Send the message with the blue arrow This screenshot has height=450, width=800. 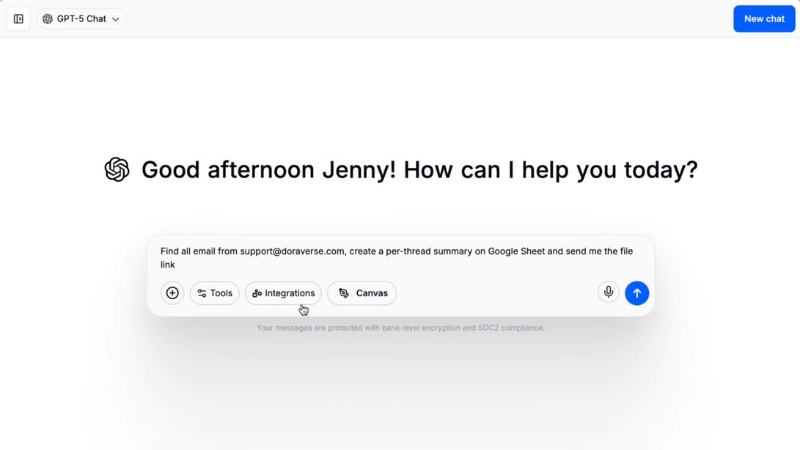point(637,293)
